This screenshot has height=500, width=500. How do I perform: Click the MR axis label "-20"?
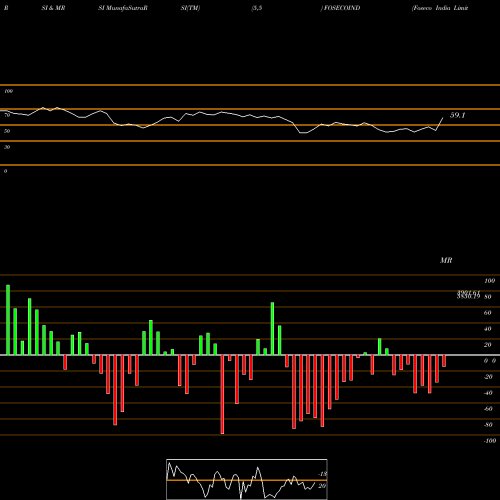point(488,377)
